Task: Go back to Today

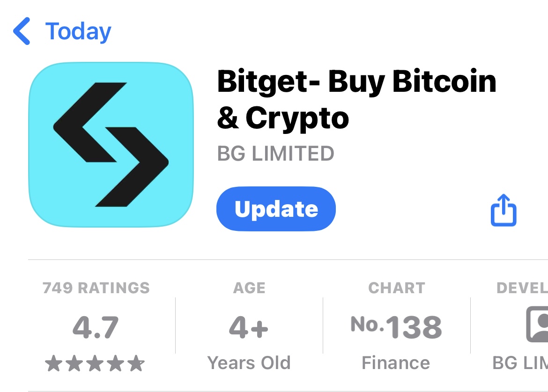Action: coord(78,31)
